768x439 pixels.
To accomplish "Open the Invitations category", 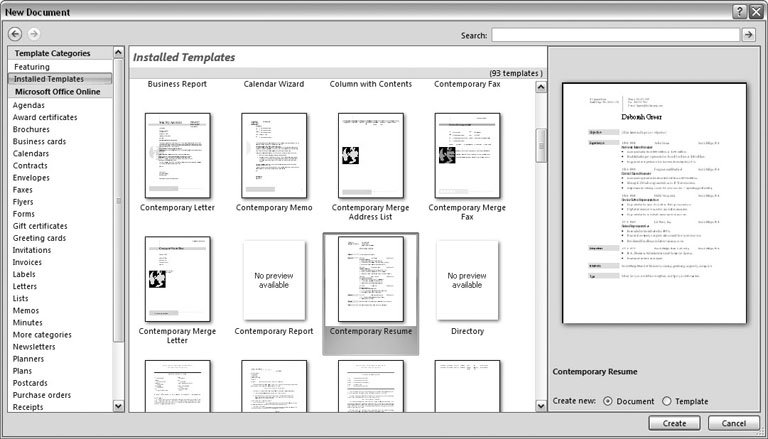I will (32, 250).
